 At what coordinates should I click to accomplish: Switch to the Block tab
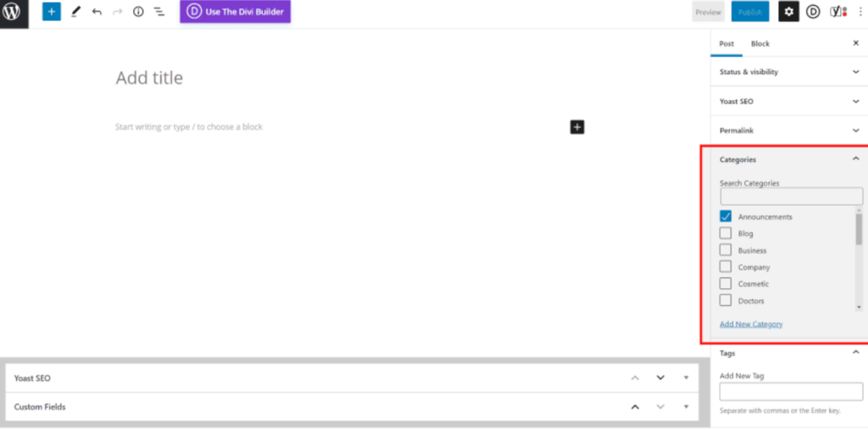[x=760, y=43]
